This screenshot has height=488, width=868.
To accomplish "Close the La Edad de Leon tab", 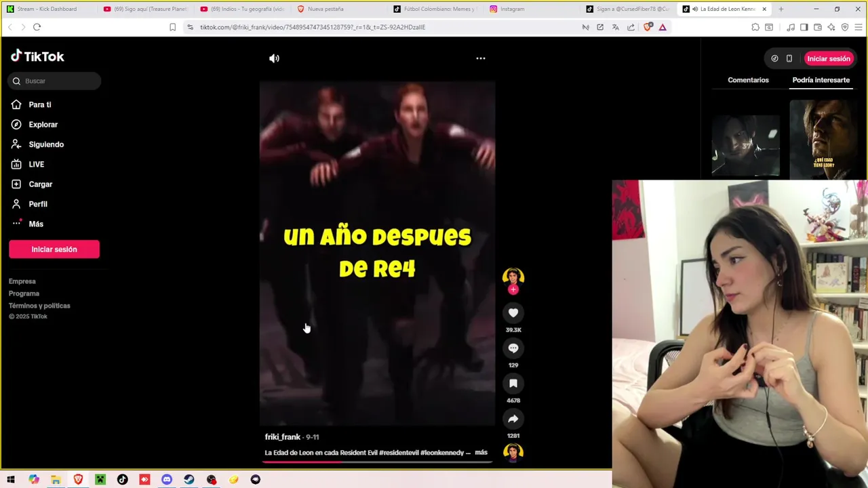I will point(764,9).
